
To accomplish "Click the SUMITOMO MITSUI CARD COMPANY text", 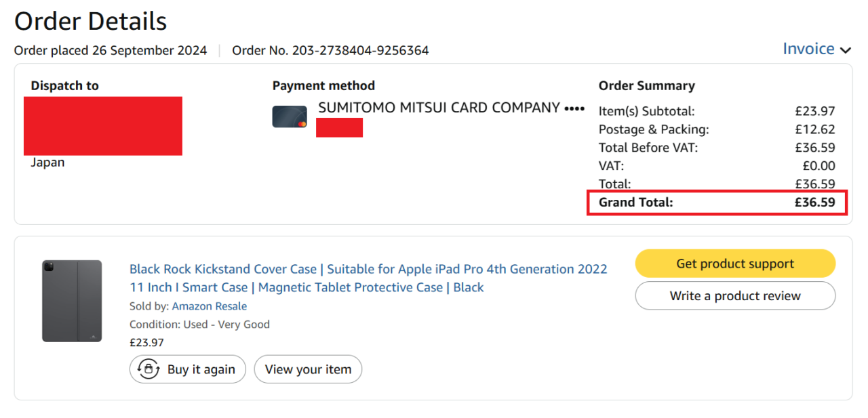I will (439, 108).
